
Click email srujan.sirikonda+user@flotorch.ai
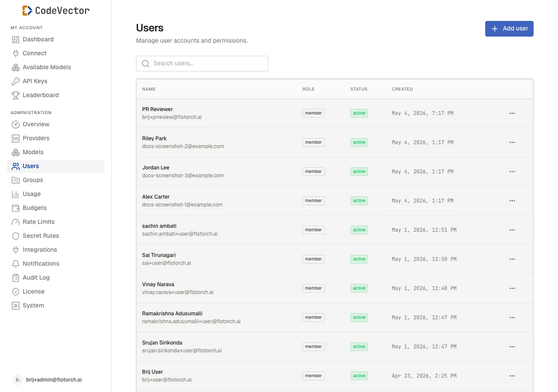tap(182, 351)
